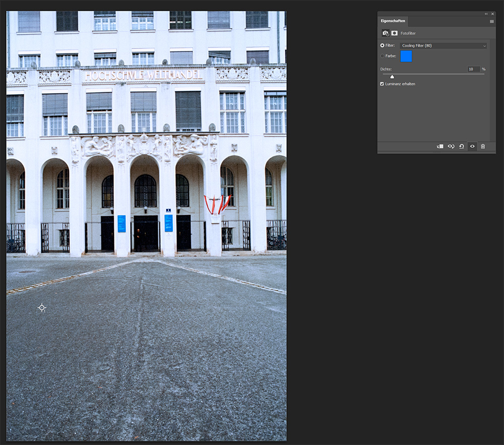Click the color sampler marker on the pavement
The width and height of the screenshot is (504, 445).
point(42,308)
